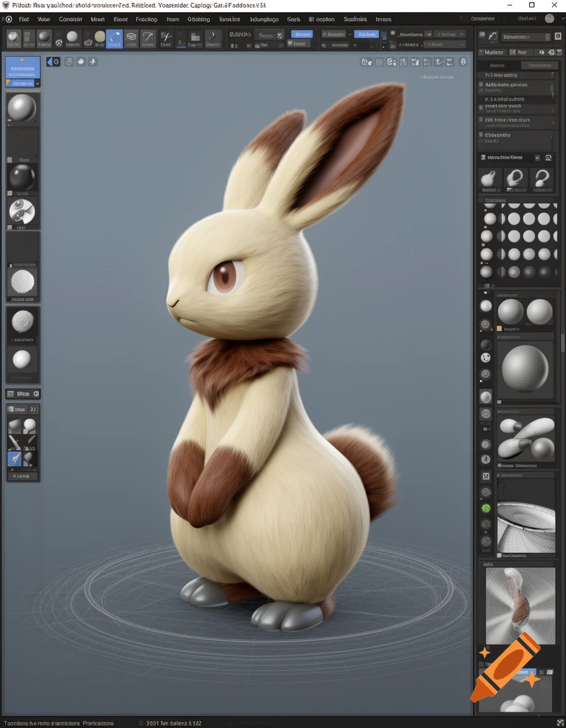Pick the first white sphere swatch in grid
This screenshot has height=728, width=566.
(x=490, y=218)
